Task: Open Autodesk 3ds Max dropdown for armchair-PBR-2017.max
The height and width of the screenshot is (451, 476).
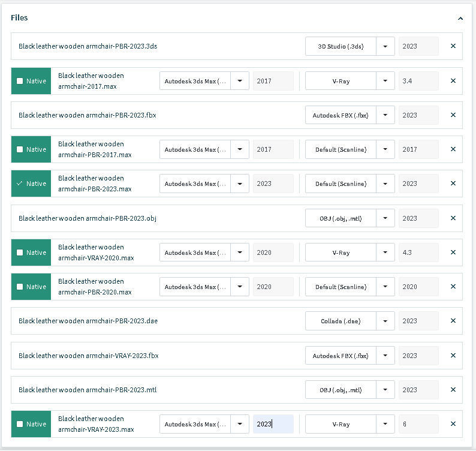Action: [240, 149]
